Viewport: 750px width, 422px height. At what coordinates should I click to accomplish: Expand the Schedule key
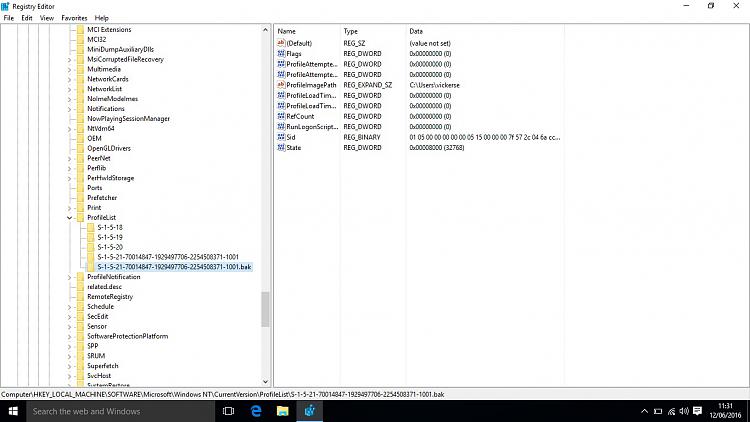pos(70,307)
